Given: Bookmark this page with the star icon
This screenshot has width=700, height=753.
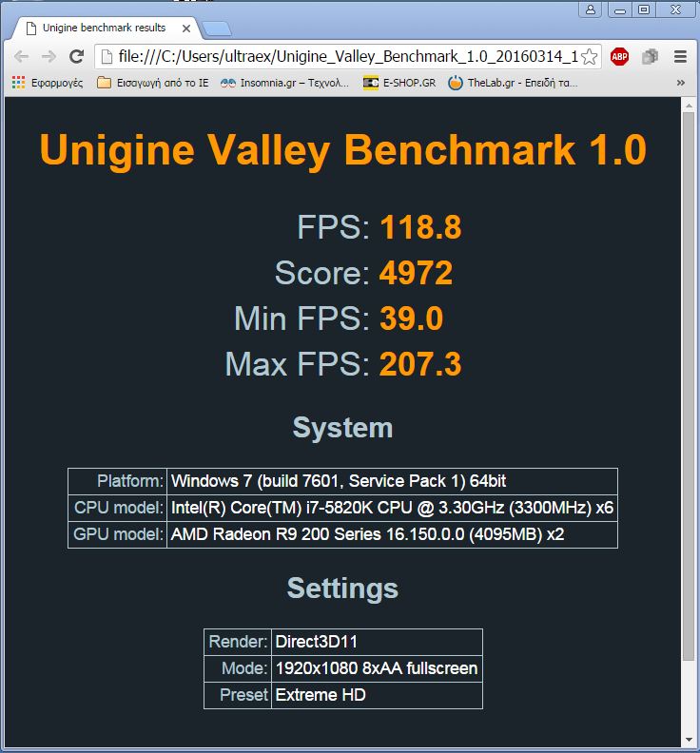Looking at the screenshot, I should click(x=589, y=57).
